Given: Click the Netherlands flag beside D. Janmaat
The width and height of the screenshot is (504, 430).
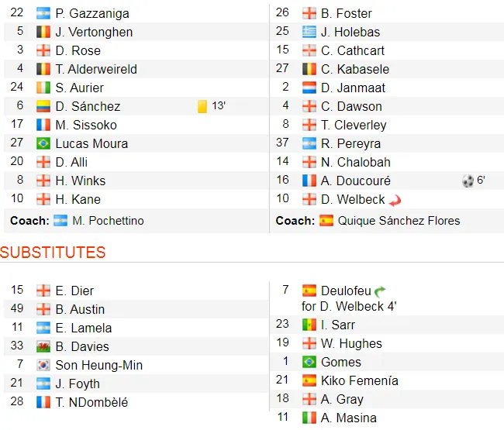Looking at the screenshot, I should (309, 88).
